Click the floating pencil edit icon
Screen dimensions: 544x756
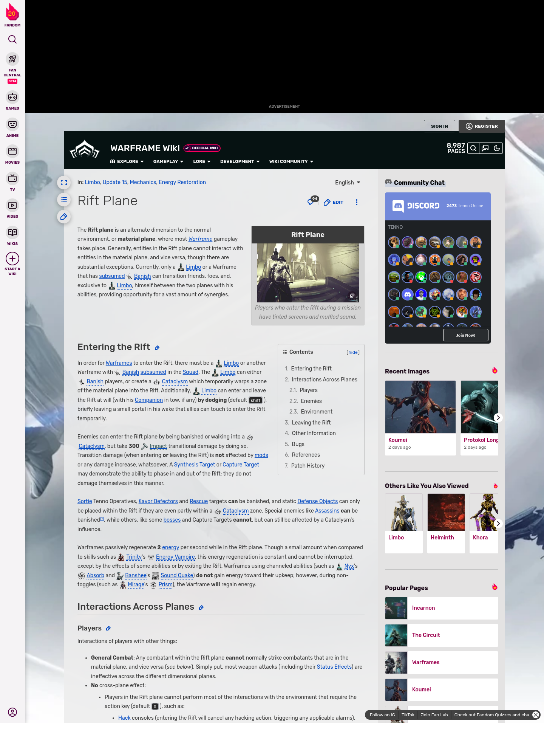[64, 217]
